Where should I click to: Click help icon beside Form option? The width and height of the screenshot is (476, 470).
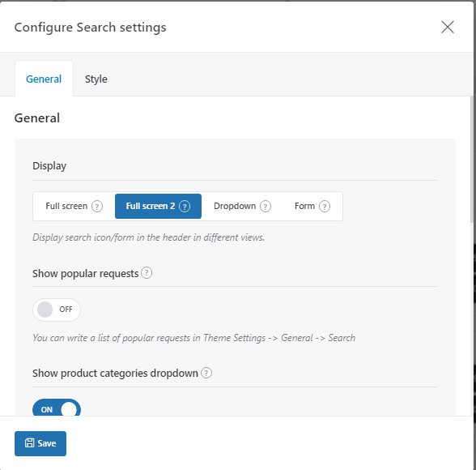[x=325, y=207]
